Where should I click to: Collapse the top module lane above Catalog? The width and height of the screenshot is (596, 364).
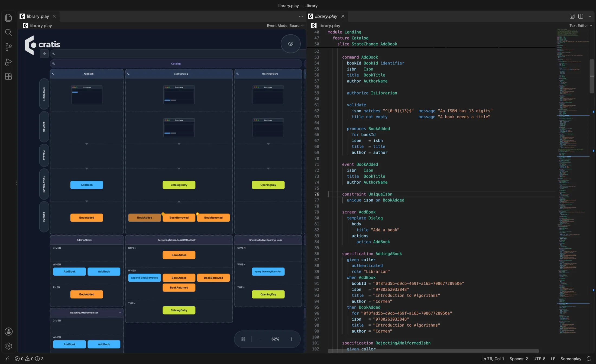[53, 54]
